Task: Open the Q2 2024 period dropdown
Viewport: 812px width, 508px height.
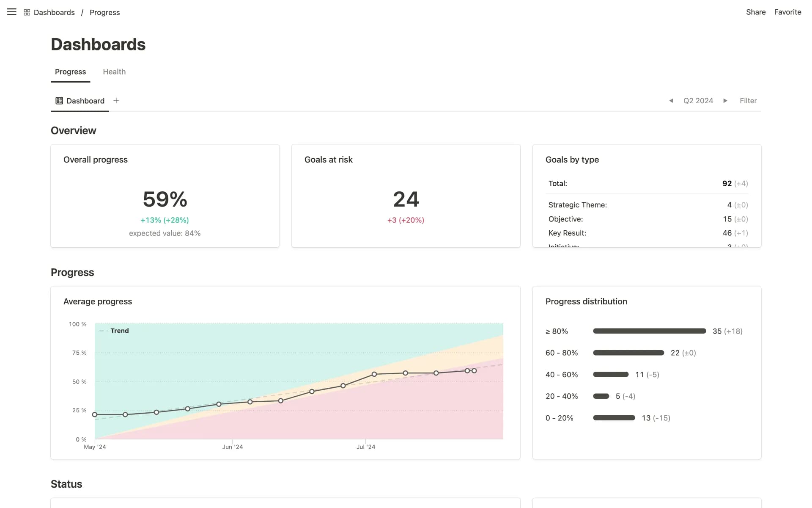Action: click(699, 101)
